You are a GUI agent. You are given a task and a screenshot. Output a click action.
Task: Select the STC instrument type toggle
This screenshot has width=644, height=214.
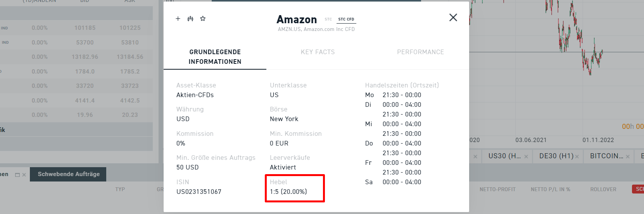pos(328,19)
